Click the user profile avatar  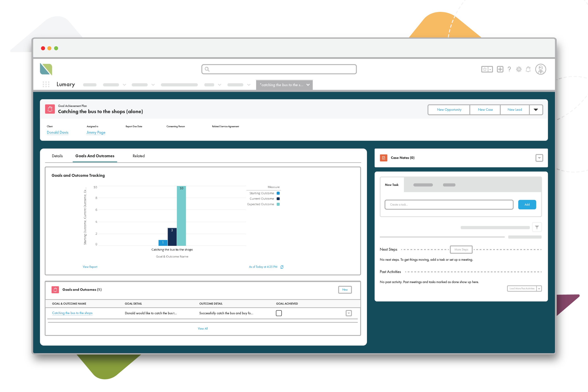[x=540, y=69]
